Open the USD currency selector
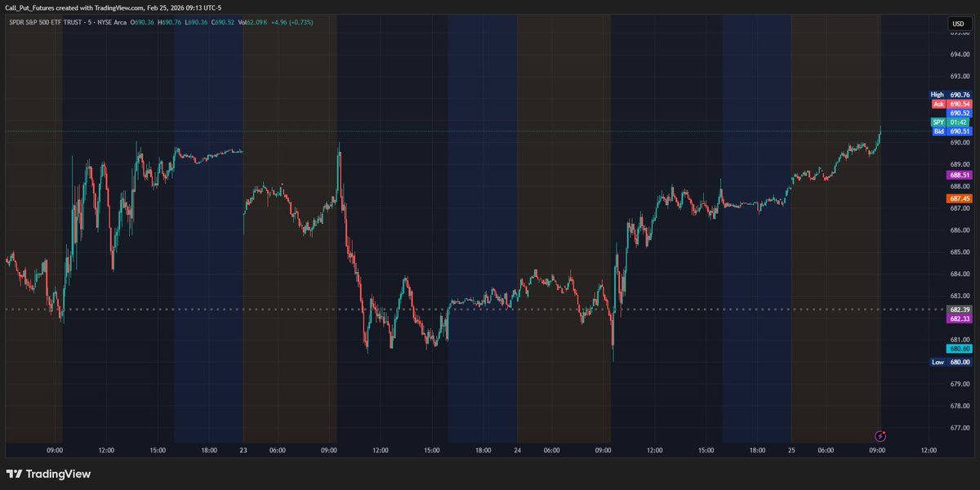The width and height of the screenshot is (980, 490). tap(958, 24)
